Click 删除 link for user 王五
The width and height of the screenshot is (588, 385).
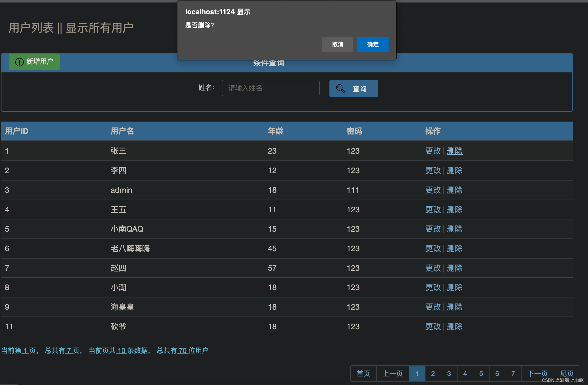[455, 209]
